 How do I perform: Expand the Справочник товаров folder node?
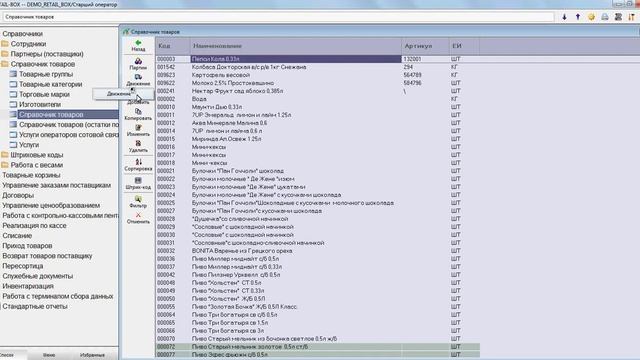(x=42, y=64)
